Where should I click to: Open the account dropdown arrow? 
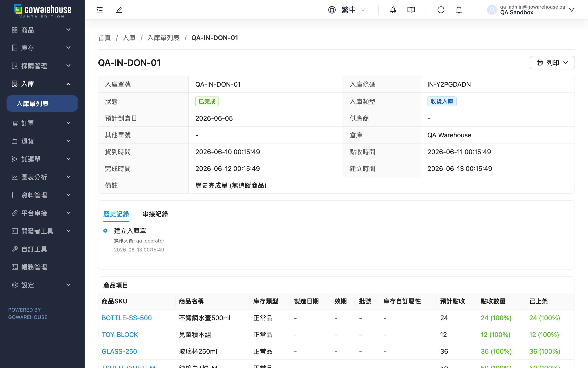pyautogui.click(x=571, y=10)
